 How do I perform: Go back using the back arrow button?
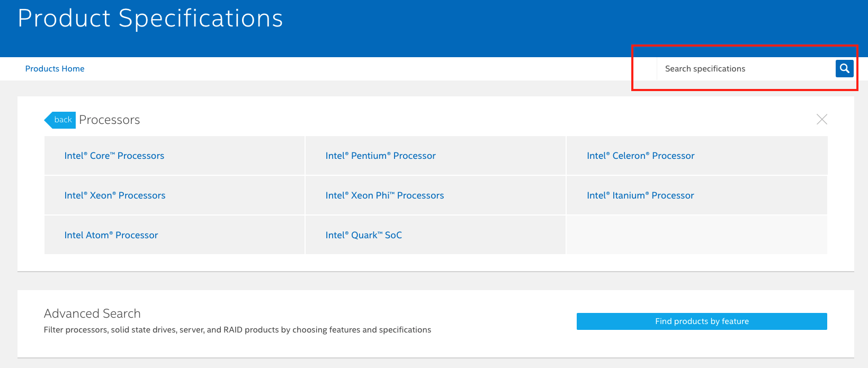tap(60, 120)
